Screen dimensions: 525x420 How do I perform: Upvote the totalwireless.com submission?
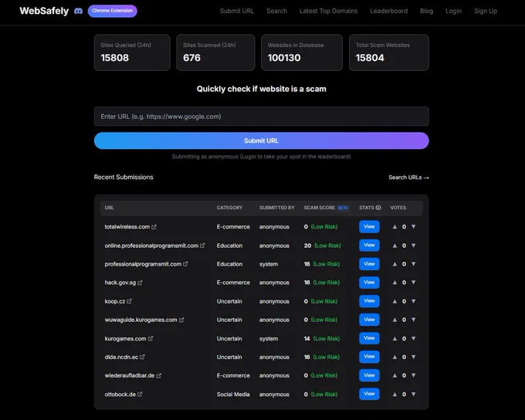pos(395,227)
